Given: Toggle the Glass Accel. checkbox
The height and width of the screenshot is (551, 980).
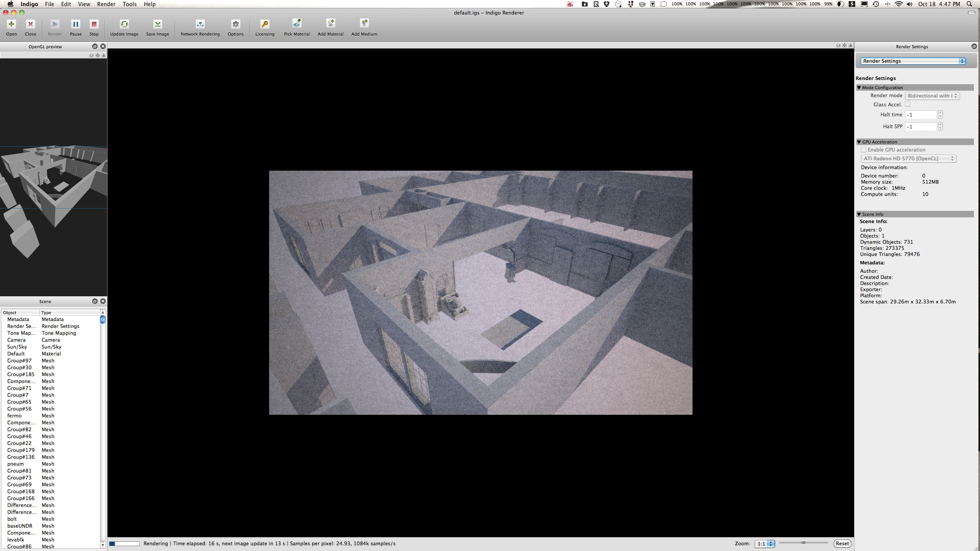Looking at the screenshot, I should click(x=908, y=104).
